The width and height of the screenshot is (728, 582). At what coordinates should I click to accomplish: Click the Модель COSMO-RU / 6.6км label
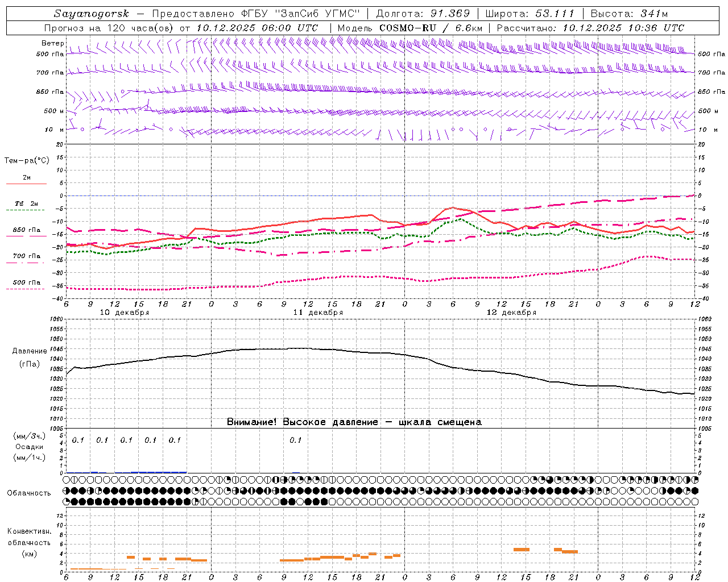410,28
